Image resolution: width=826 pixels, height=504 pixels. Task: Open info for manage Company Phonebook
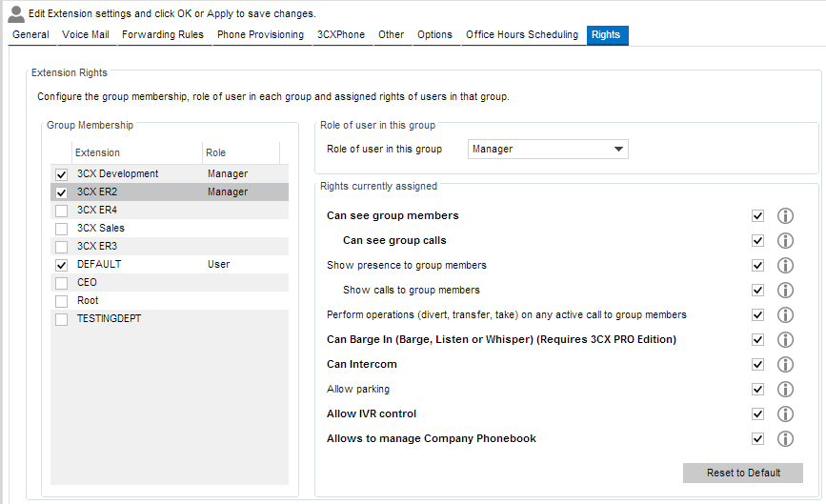785,438
